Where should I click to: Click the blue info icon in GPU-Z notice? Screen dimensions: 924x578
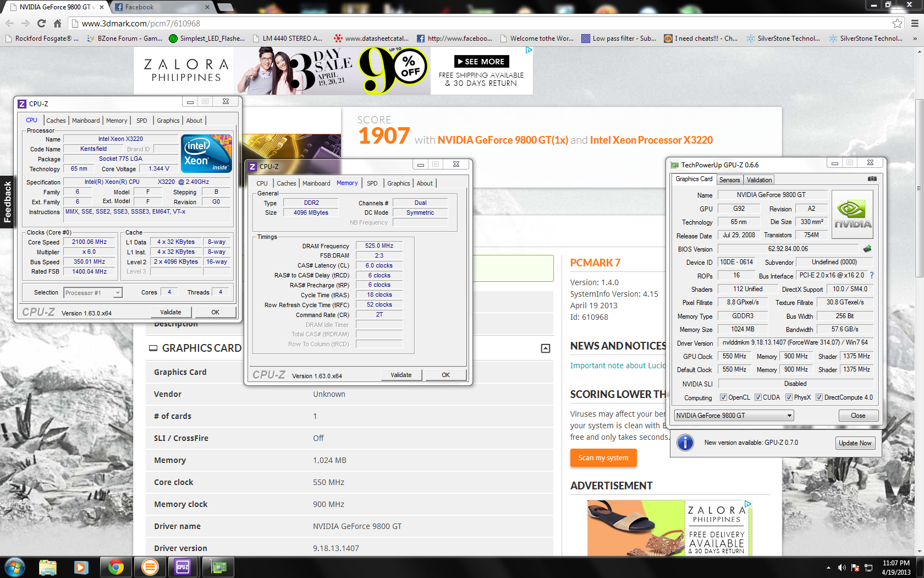click(685, 443)
